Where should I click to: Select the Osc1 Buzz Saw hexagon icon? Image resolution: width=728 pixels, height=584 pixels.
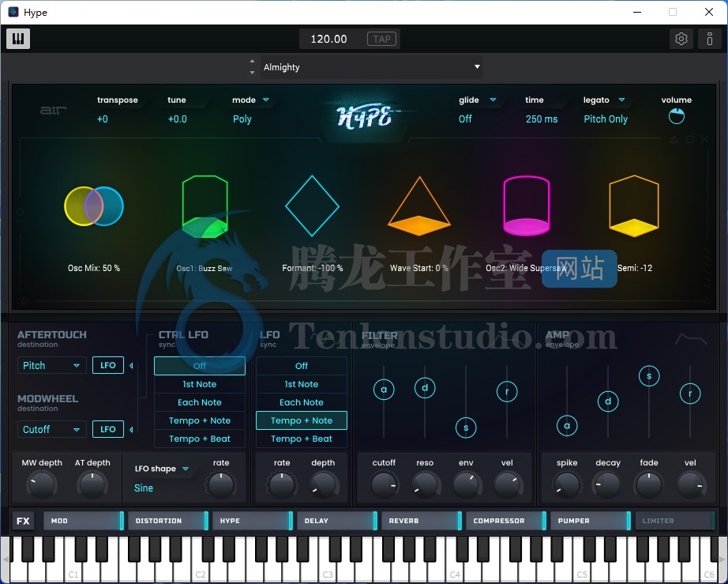coord(205,206)
